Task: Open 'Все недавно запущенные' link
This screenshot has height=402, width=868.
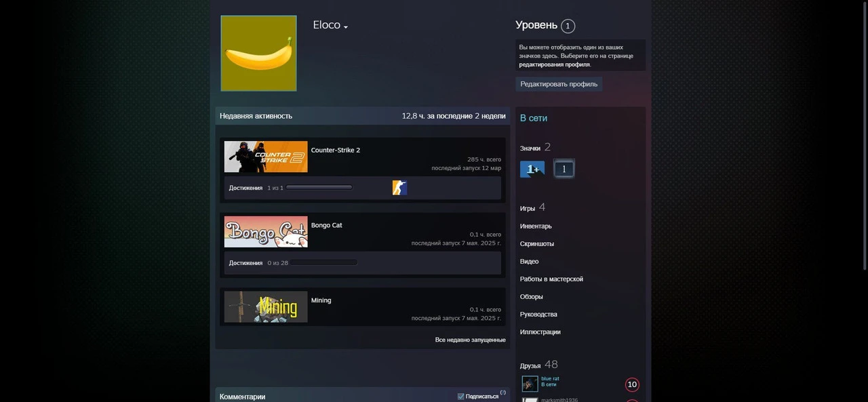Action: (471, 340)
